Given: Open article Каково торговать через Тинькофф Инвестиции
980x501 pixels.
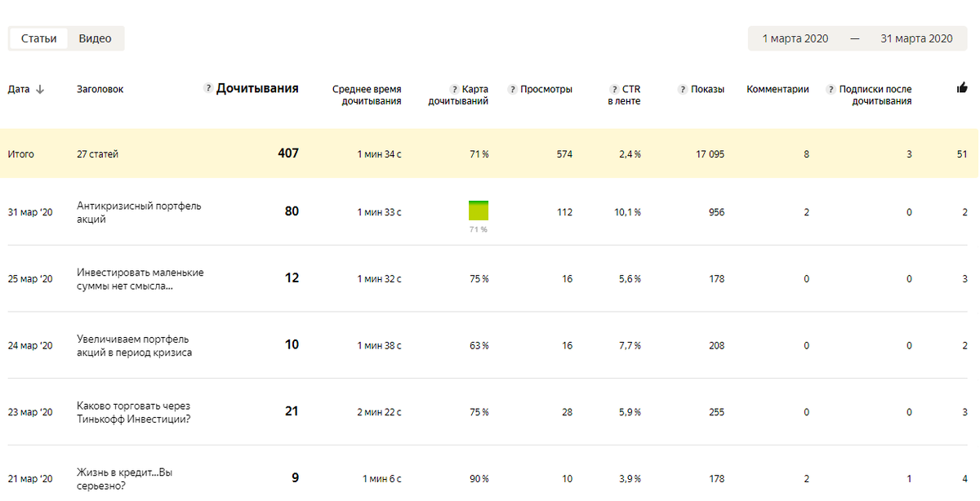Looking at the screenshot, I should (134, 412).
